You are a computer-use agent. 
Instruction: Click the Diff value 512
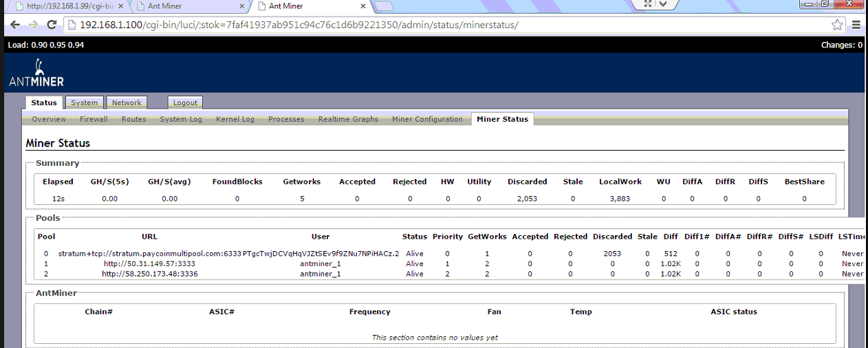(x=671, y=253)
